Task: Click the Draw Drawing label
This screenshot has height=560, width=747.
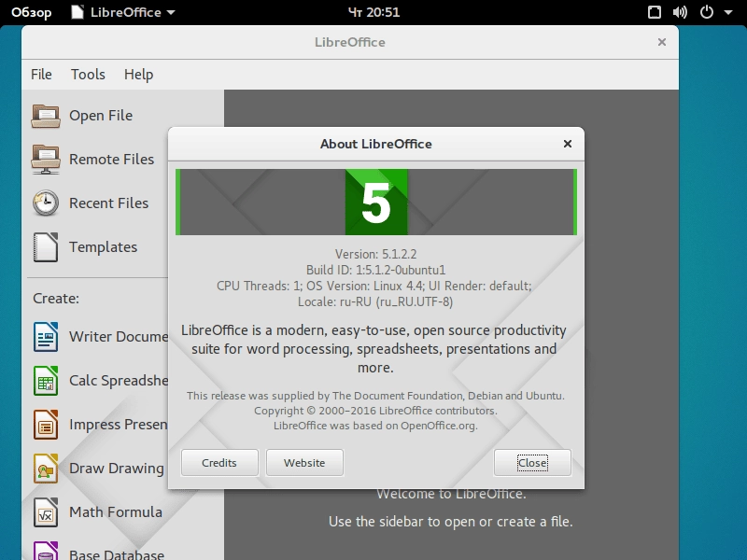Action: click(x=117, y=469)
